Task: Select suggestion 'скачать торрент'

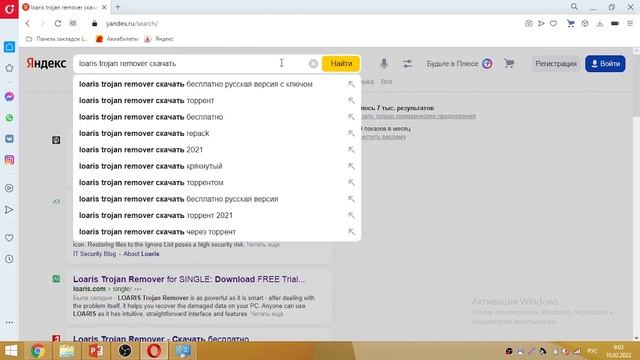Action: (x=217, y=100)
